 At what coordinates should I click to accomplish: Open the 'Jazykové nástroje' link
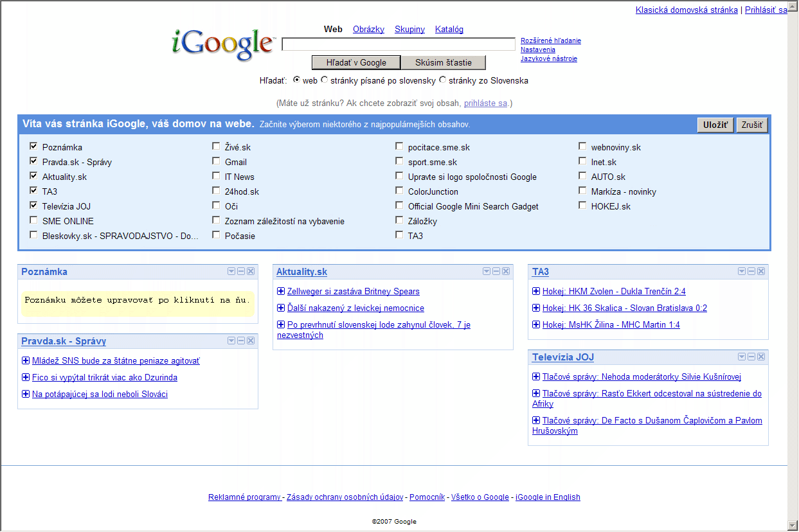(x=549, y=58)
